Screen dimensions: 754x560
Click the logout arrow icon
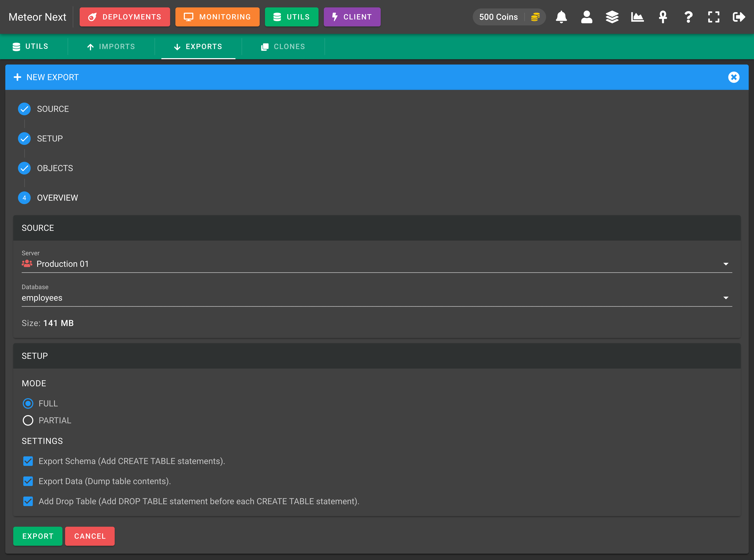[x=739, y=17]
